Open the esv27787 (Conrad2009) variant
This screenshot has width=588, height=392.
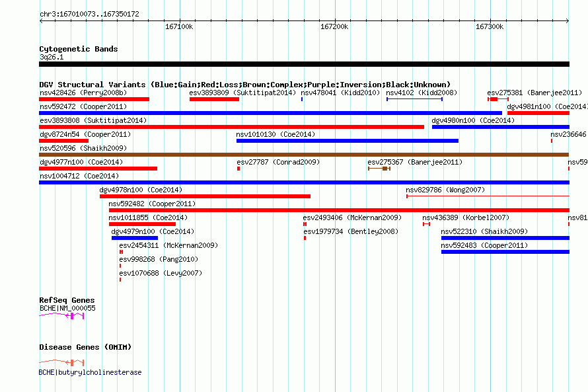(278, 162)
